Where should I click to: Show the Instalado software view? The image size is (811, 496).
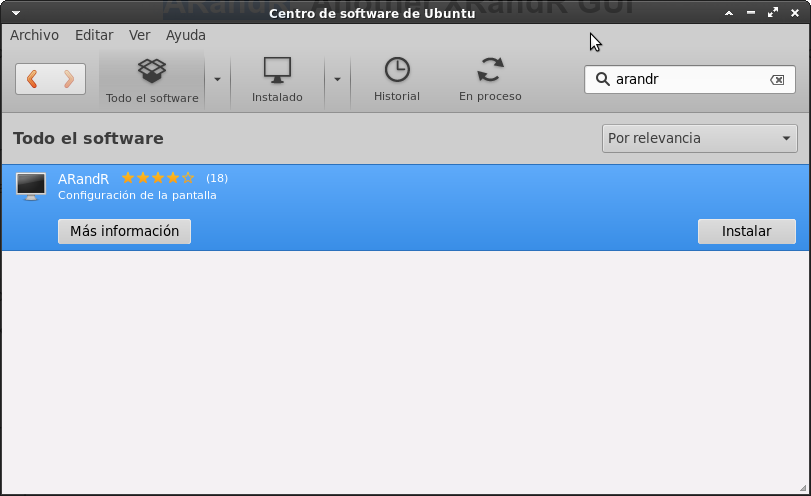pyautogui.click(x=277, y=80)
